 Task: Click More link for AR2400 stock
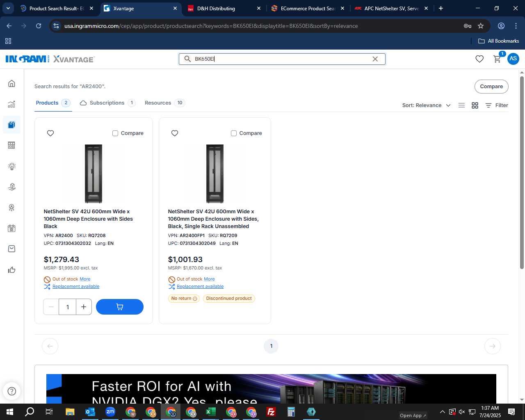click(85, 279)
